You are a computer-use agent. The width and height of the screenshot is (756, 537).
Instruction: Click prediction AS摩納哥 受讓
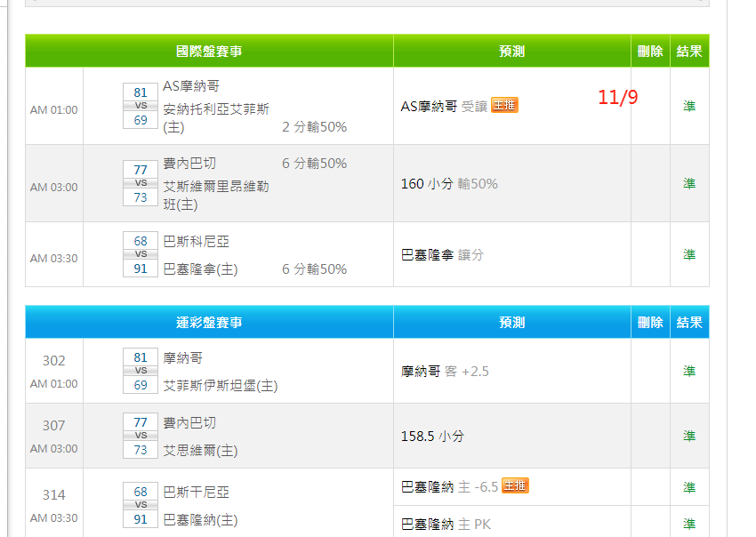click(444, 106)
